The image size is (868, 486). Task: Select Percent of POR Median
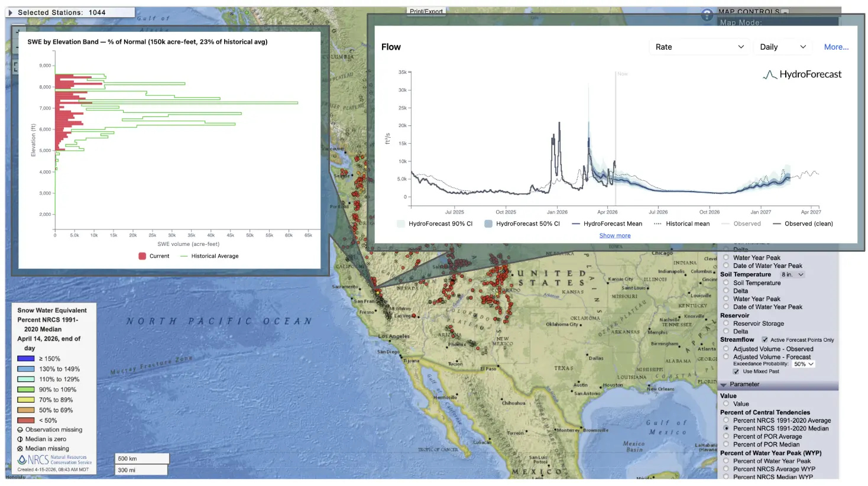coord(726,445)
